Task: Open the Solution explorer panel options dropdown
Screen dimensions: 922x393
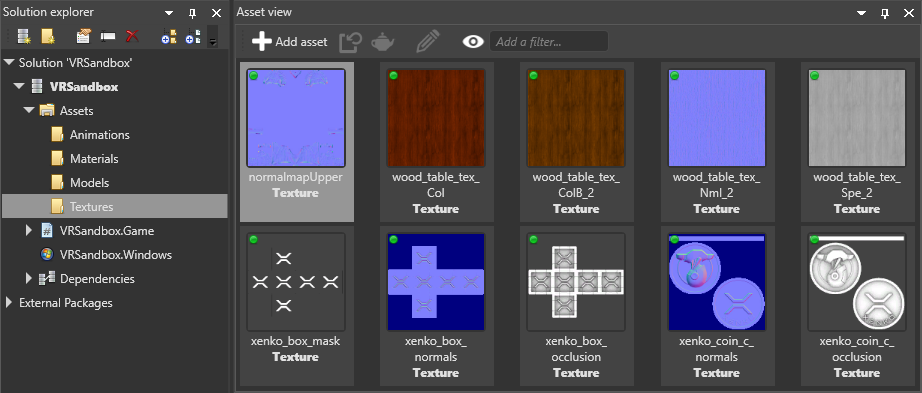Action: tap(169, 13)
